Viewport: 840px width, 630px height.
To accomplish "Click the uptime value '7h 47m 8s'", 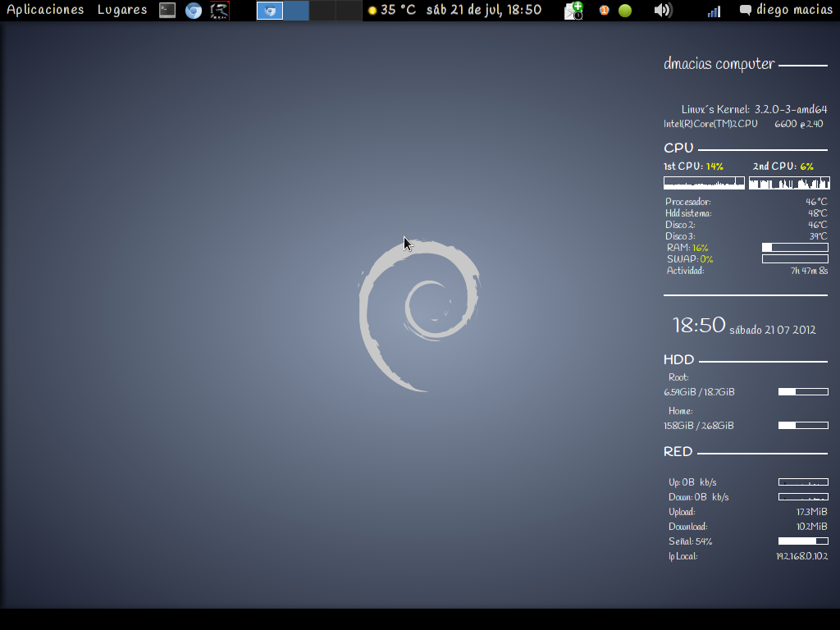I will [809, 271].
